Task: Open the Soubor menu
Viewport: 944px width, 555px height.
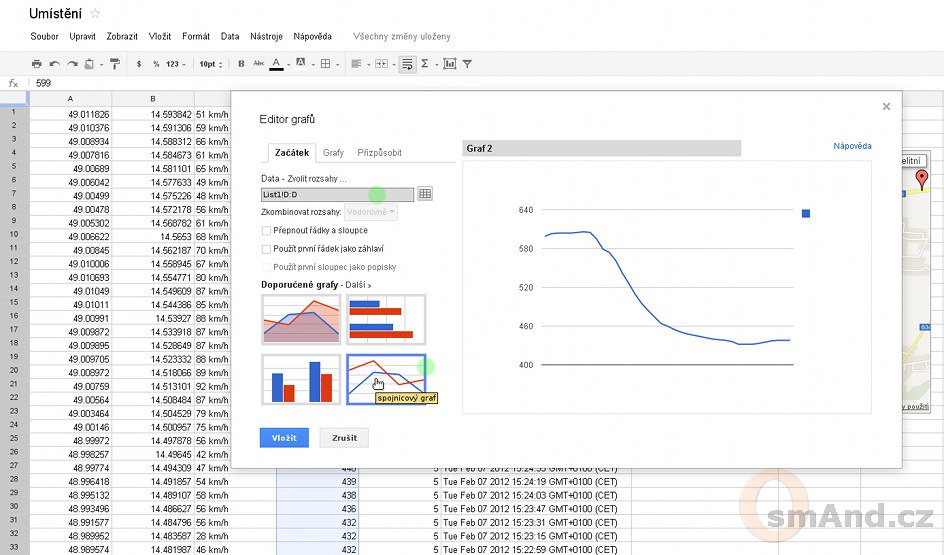Action: point(45,36)
